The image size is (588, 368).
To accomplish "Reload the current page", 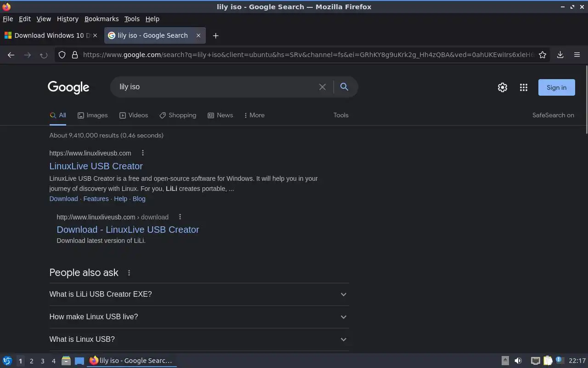I will pos(44,55).
